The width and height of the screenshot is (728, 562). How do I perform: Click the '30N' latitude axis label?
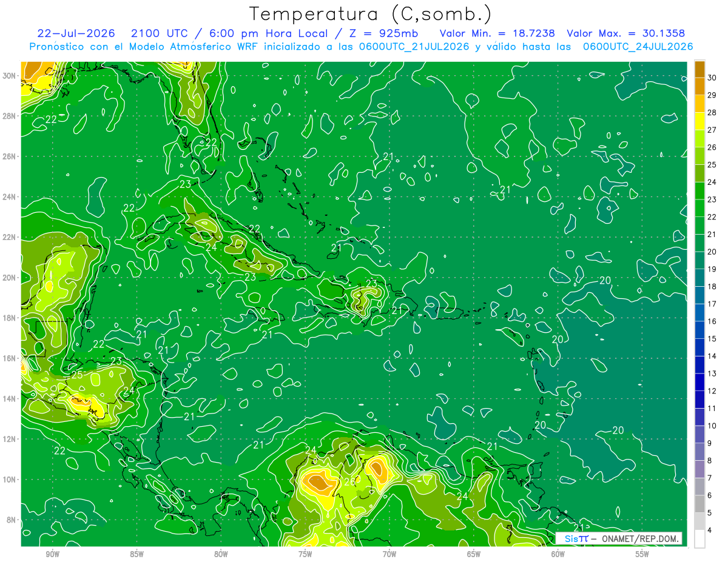[10, 76]
